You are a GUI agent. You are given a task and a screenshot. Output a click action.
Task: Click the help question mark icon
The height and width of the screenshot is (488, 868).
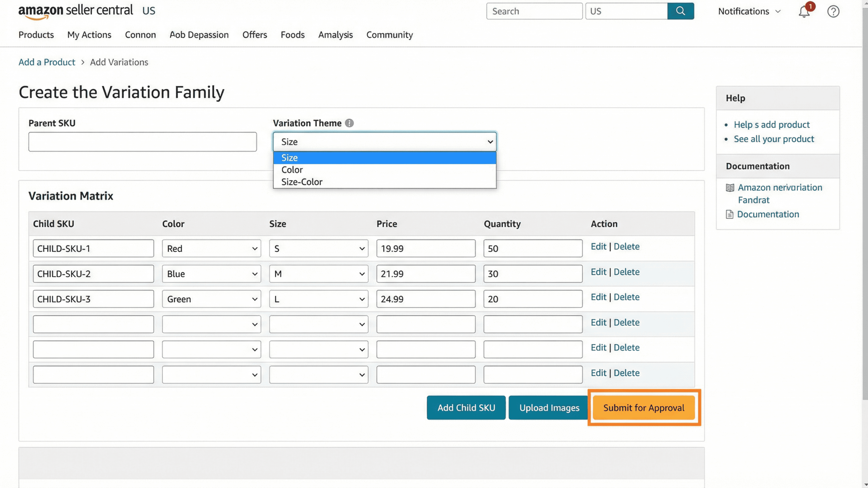tap(833, 12)
